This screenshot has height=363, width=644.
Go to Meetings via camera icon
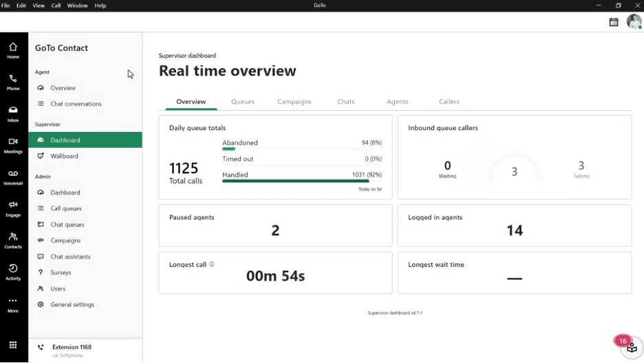point(13,145)
